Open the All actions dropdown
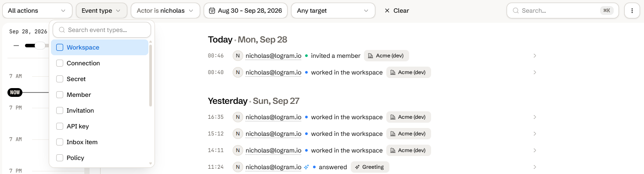 pyautogui.click(x=37, y=11)
